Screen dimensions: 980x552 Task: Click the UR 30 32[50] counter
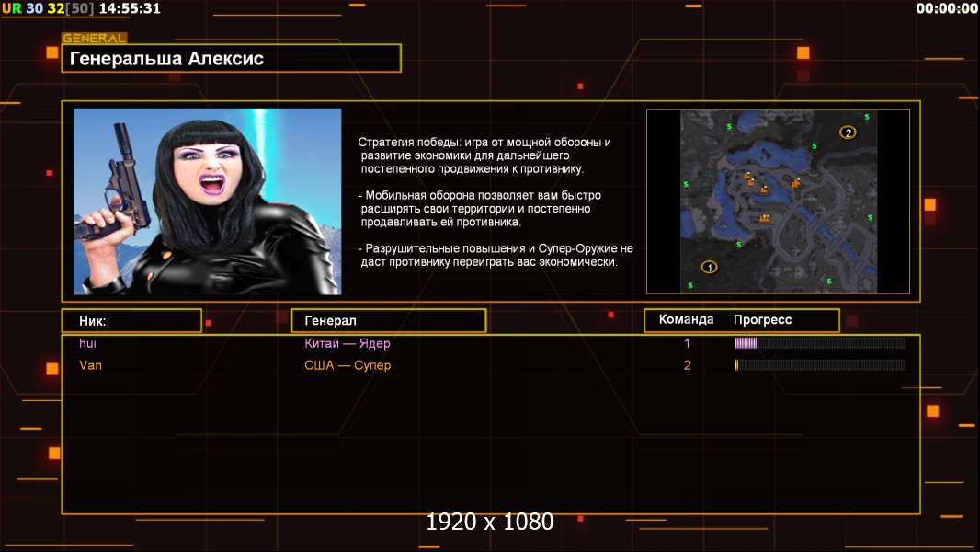pos(48,8)
